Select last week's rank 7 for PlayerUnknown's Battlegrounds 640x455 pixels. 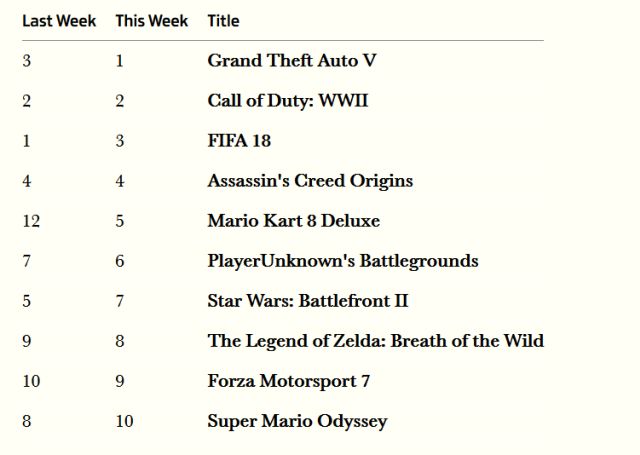click(27, 261)
